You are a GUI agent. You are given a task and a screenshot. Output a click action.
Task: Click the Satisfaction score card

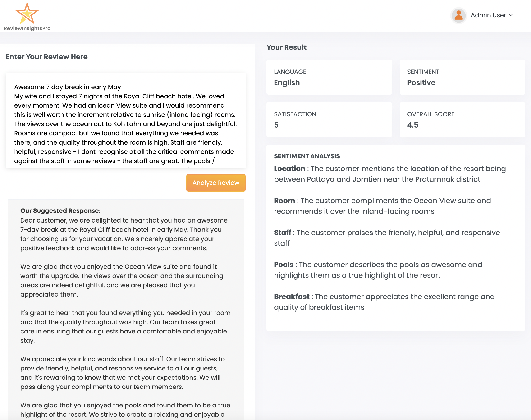[x=329, y=119]
